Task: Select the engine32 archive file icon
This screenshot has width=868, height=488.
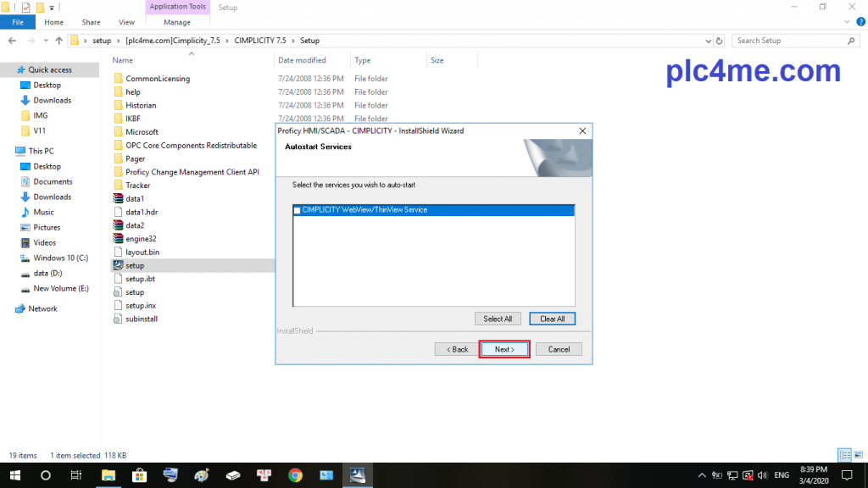Action: click(x=119, y=239)
